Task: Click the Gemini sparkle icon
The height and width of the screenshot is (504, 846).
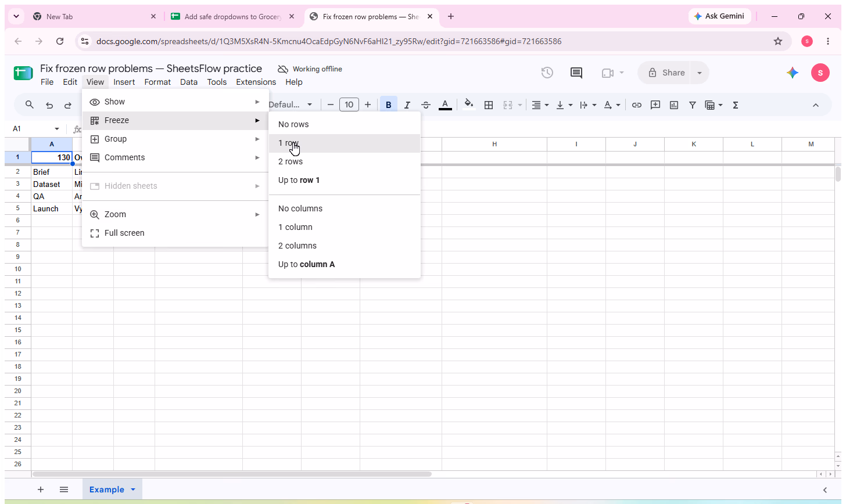Action: click(x=792, y=73)
